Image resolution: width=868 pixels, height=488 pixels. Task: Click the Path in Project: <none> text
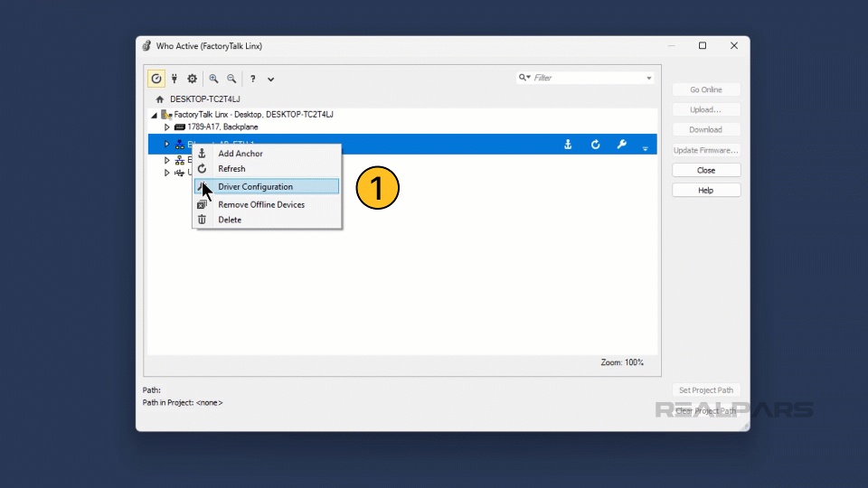click(183, 403)
